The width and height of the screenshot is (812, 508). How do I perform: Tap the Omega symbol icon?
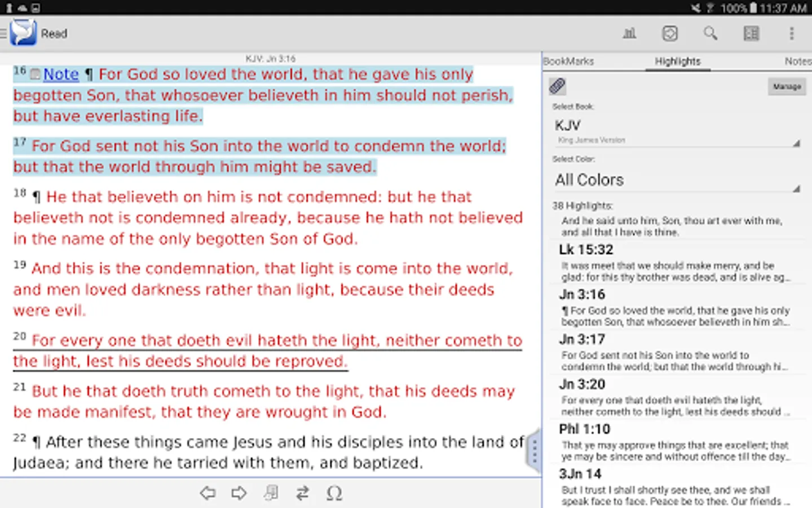click(x=334, y=493)
